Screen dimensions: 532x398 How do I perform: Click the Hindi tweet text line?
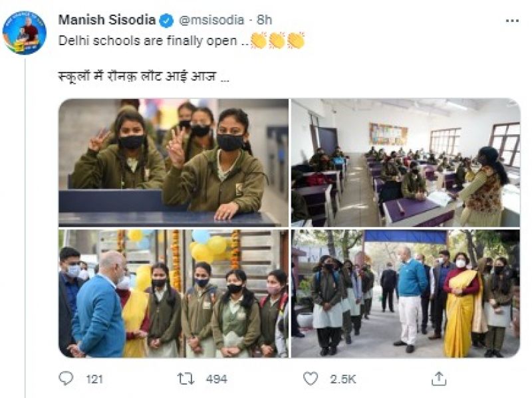[144, 78]
